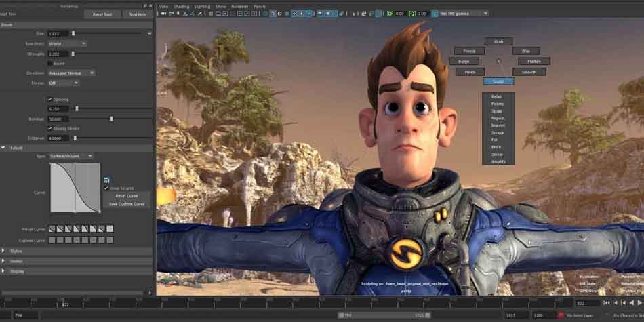The height and width of the screenshot is (322, 644).
Task: Click the Reset Tool button
Action: point(102,14)
